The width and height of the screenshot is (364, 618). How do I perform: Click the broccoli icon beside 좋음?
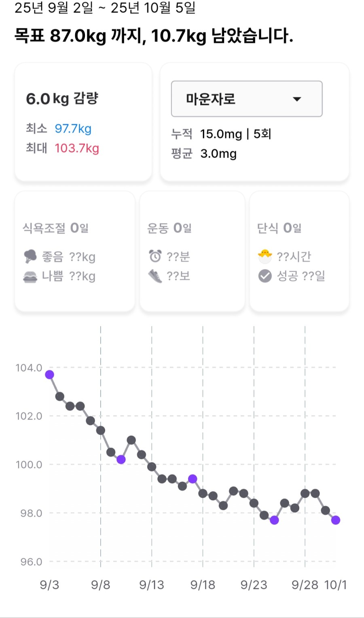coord(30,256)
